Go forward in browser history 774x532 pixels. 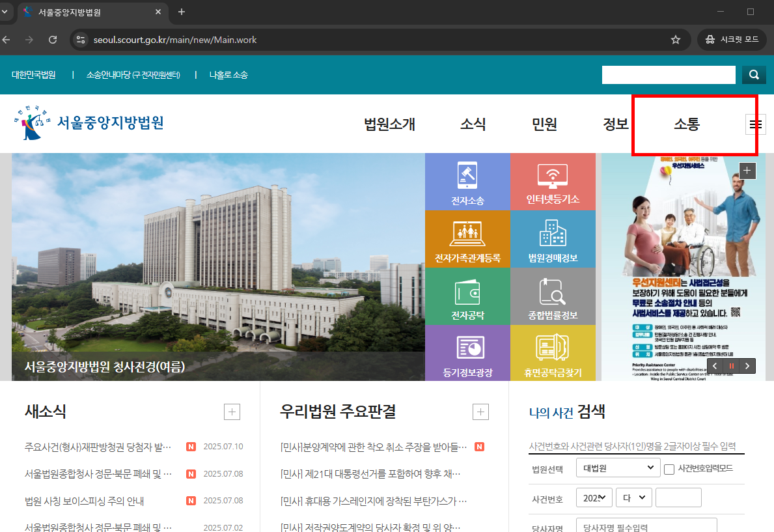(29, 40)
